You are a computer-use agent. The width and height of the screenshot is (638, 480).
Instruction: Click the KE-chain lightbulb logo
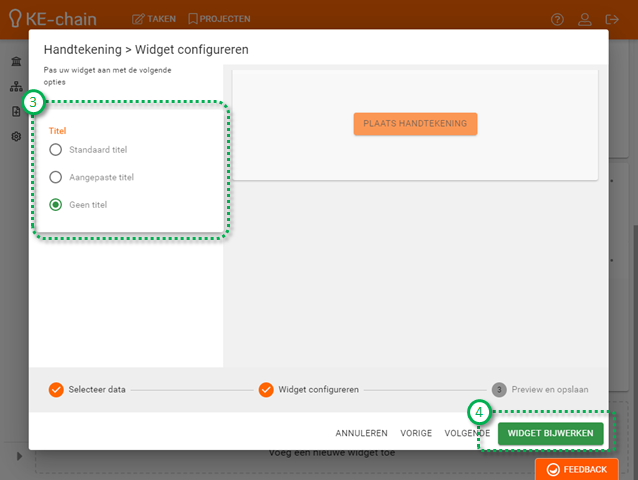pos(15,18)
